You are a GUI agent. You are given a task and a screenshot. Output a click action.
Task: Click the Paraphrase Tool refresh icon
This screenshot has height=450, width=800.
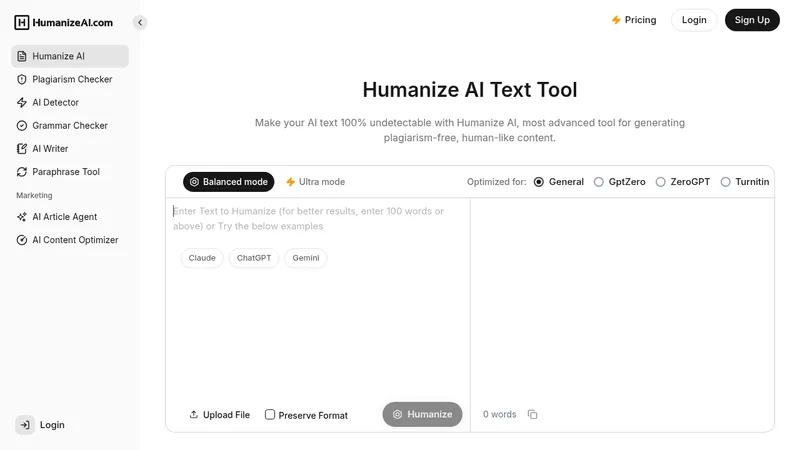coord(21,172)
